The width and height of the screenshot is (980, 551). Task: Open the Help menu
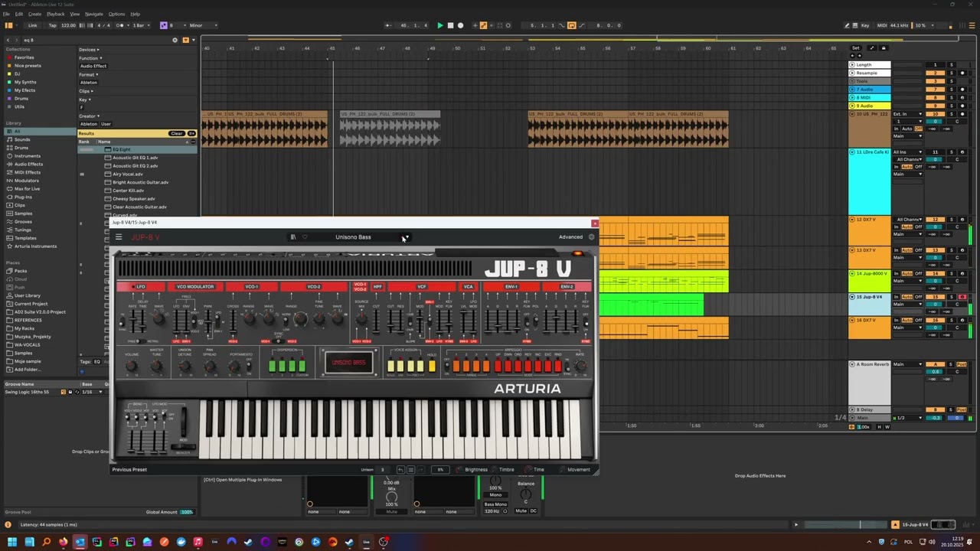(x=135, y=14)
